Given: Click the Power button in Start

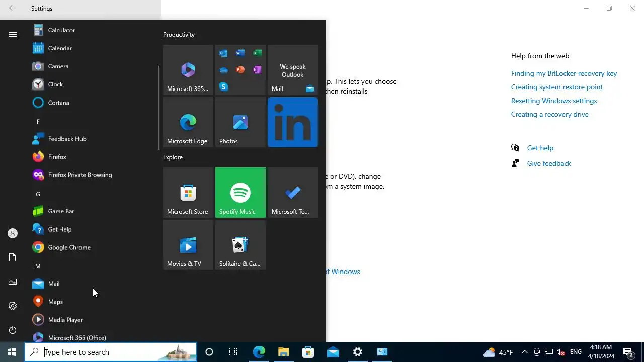Looking at the screenshot, I should [13, 330].
